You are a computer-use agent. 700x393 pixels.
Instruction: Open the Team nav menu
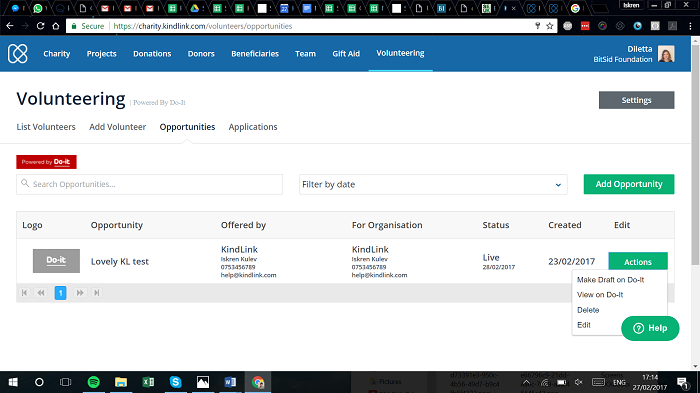click(305, 54)
